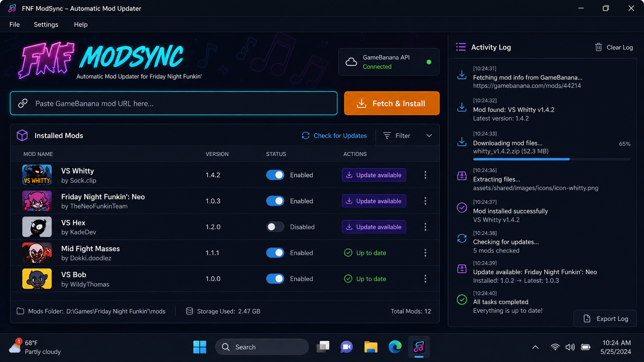The width and height of the screenshot is (644, 362).
Task: Expand the chevron next to Filter
Action: pos(429,136)
